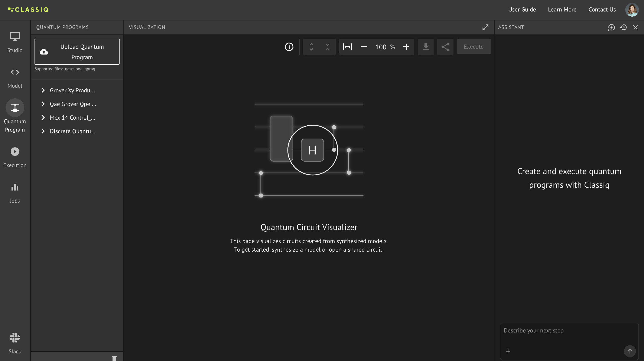Select Mcx 14 Control_... program name
Viewport: 644px width, 361px height.
pos(72,117)
